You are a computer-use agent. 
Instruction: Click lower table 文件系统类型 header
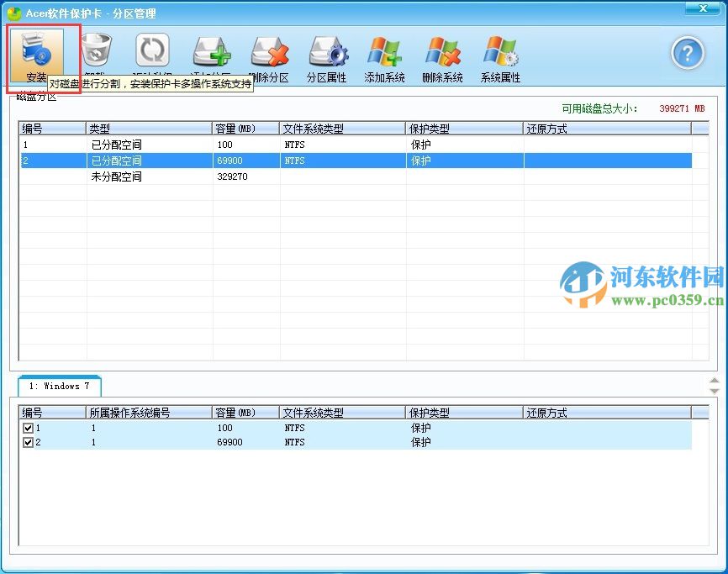point(343,413)
